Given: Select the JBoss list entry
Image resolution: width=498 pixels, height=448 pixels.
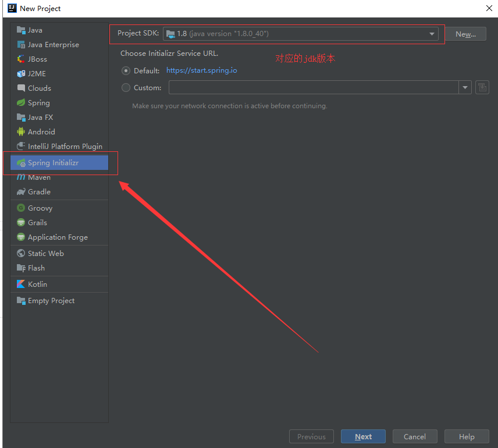Looking at the screenshot, I should [59, 59].
